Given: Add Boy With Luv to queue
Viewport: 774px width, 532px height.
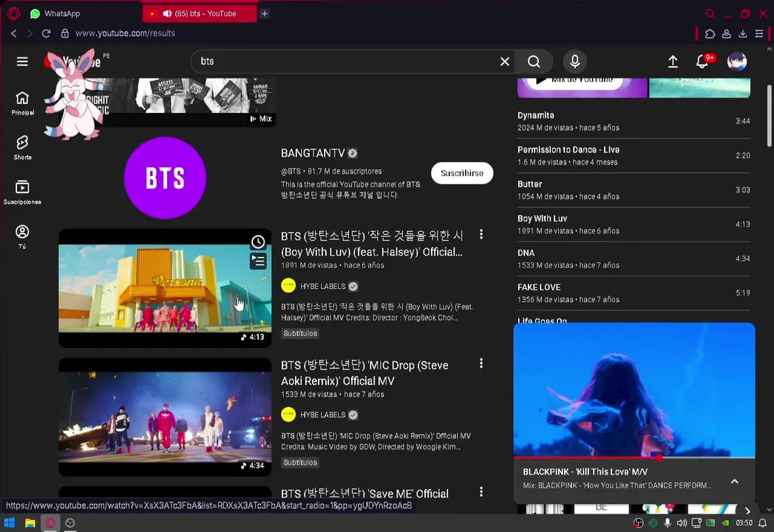Looking at the screenshot, I should pyautogui.click(x=258, y=261).
